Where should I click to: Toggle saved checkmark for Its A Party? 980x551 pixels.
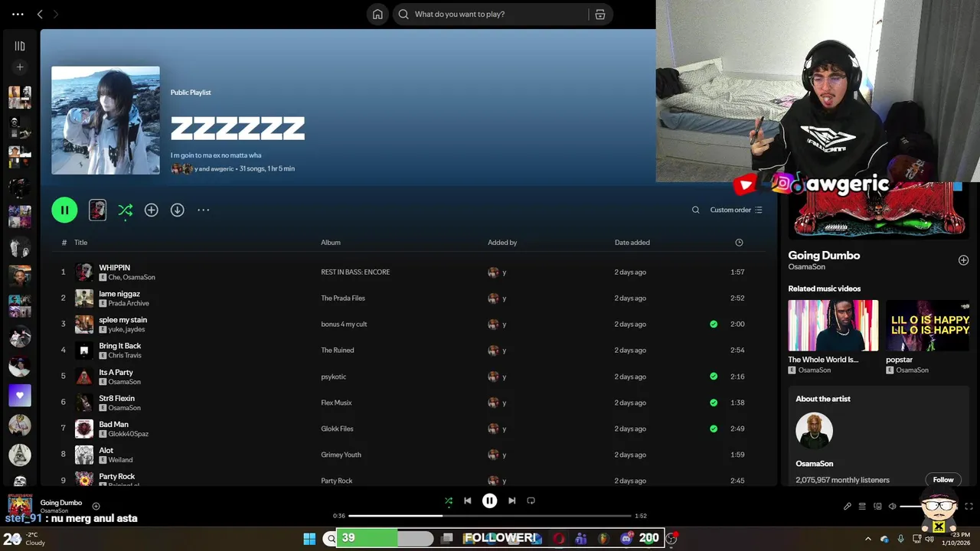tap(714, 377)
